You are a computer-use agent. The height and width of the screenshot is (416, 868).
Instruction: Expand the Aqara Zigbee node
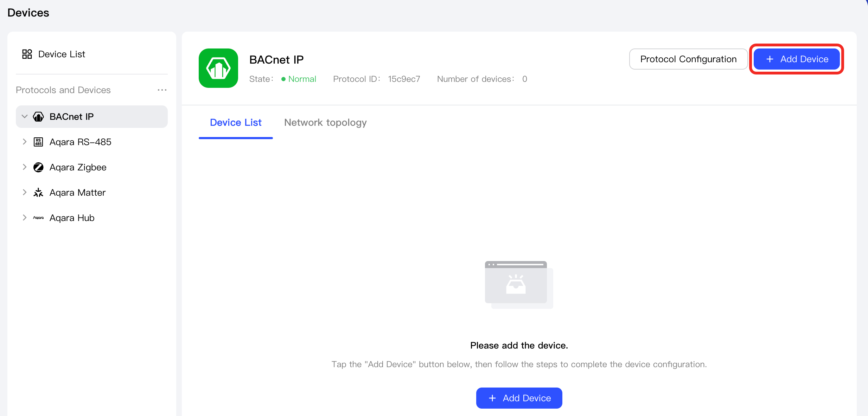(x=25, y=167)
